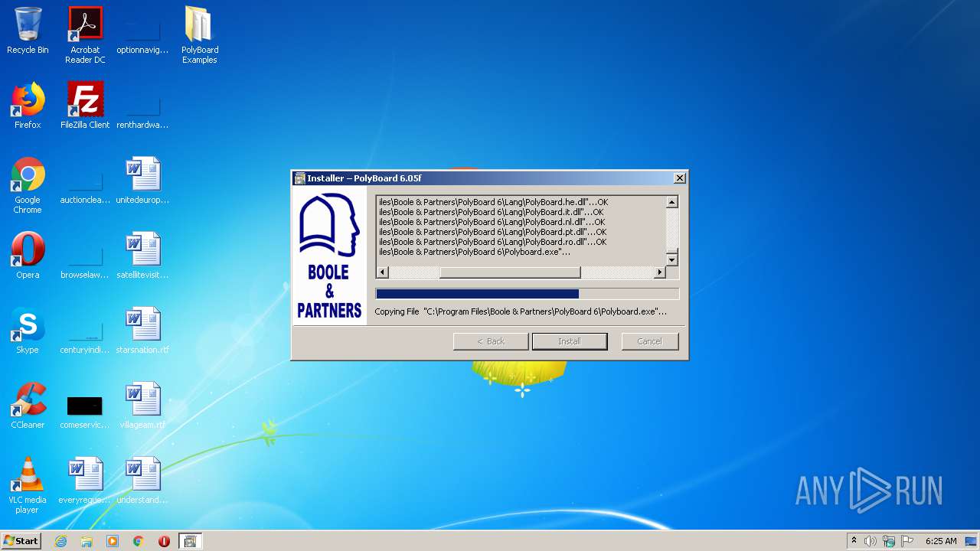Viewport: 980px width, 551px height.
Task: Open the PolyBoard Examples folder
Action: [x=200, y=35]
